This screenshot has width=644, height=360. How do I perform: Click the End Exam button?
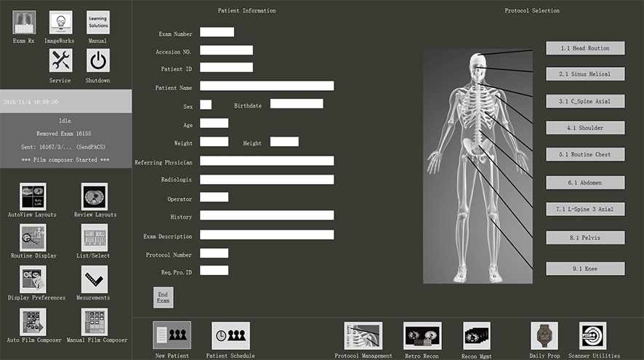point(164,297)
